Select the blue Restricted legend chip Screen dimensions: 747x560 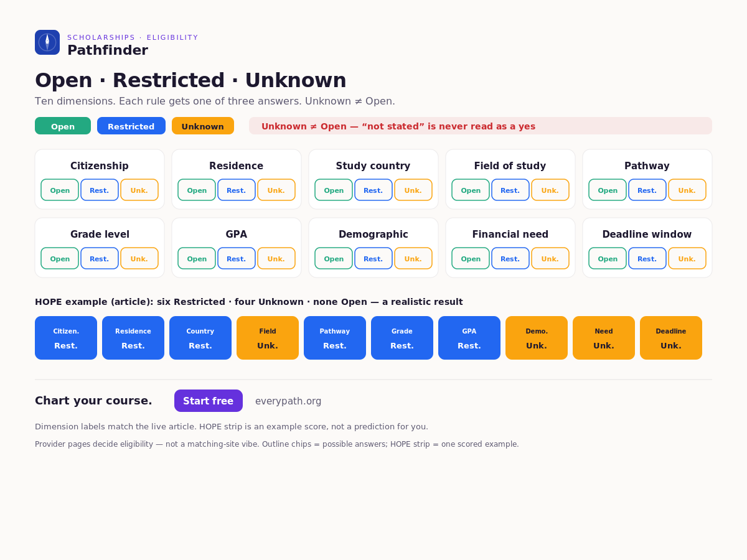coord(131,126)
